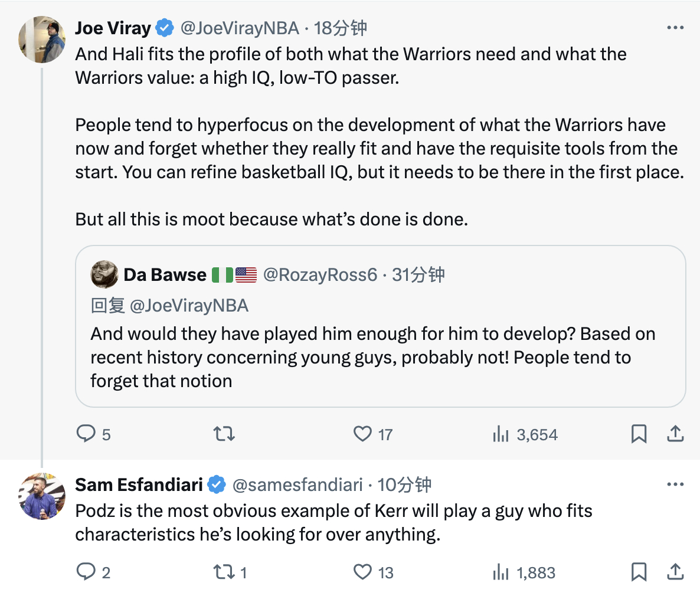
Task: Reply to Sam Esfandiari's tweet
Action: 86,572
